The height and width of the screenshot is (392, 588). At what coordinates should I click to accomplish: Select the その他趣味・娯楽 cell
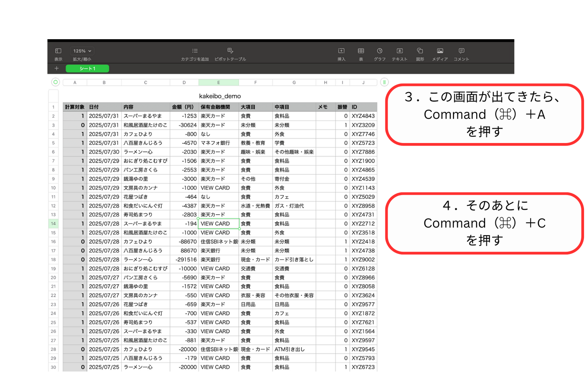pyautogui.click(x=294, y=152)
